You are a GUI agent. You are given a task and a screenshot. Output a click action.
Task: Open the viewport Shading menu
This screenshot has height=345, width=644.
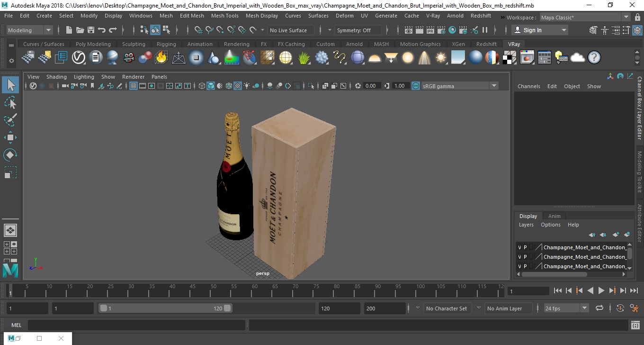click(x=56, y=77)
